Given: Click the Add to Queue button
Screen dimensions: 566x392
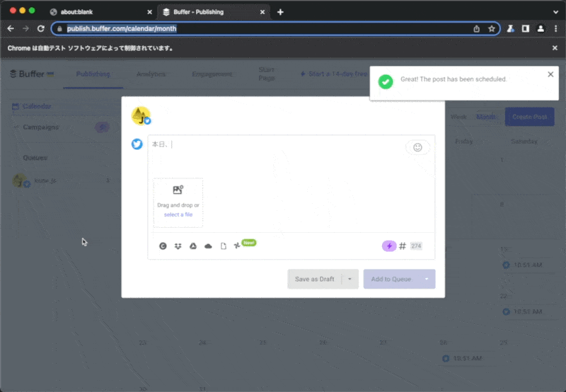Looking at the screenshot, I should coord(391,279).
